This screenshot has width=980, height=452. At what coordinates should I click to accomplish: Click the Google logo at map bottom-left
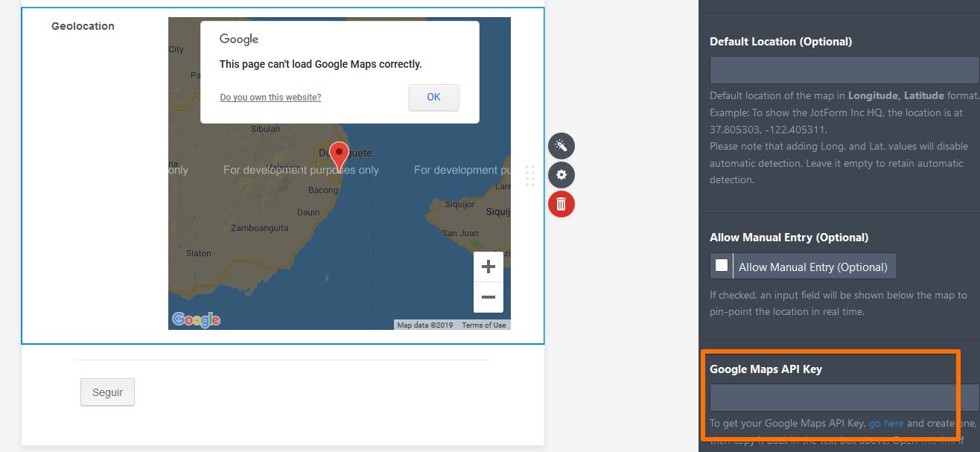(x=196, y=319)
